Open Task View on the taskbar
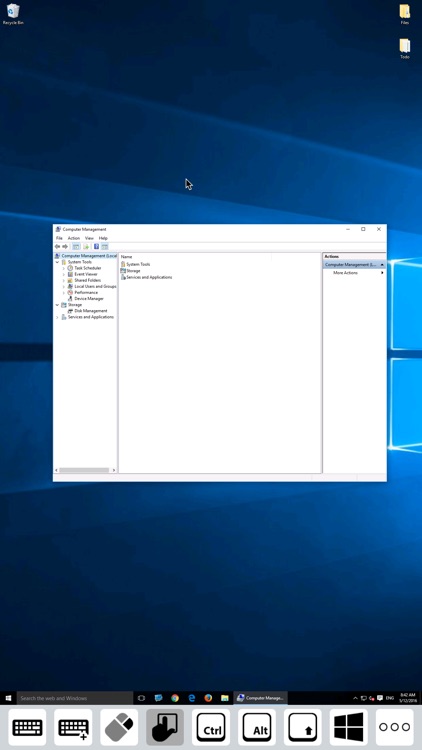Viewport: 422px width, 750px height. pyautogui.click(x=141, y=698)
